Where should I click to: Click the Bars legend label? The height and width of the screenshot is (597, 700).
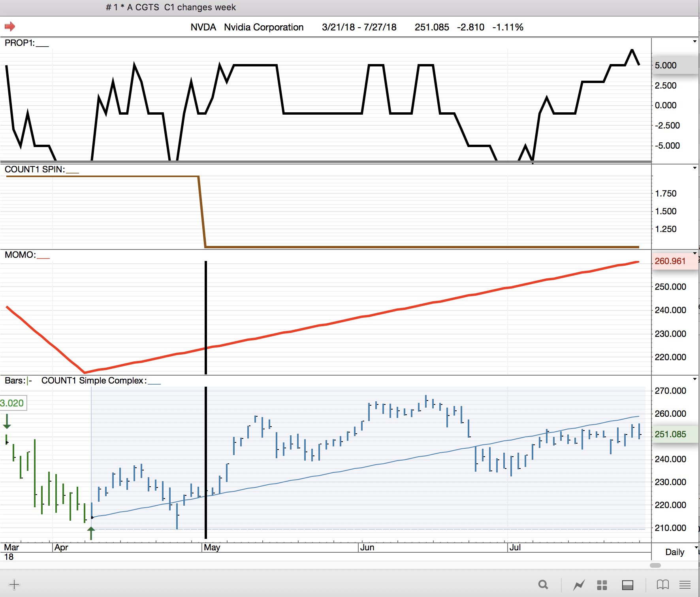15,380
